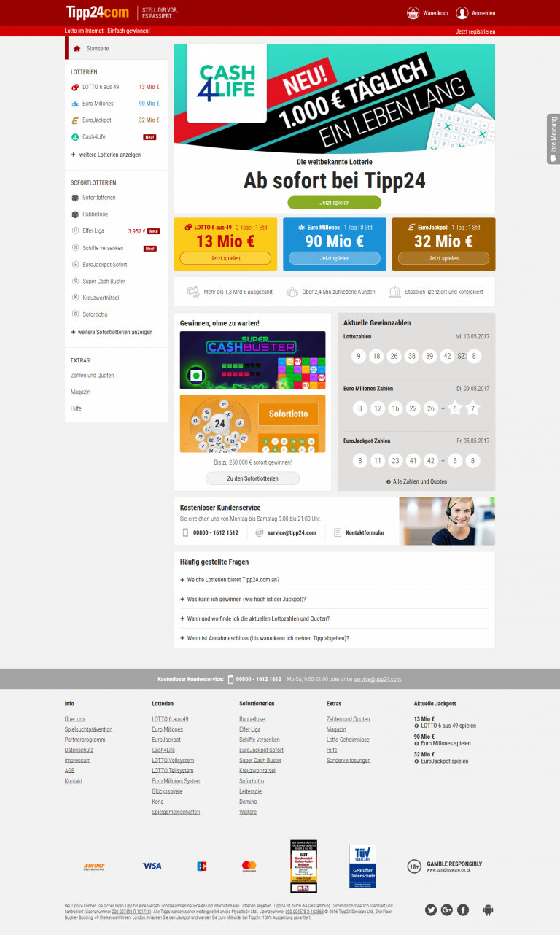Click Cash4Life main banner image
This screenshot has height=935, width=560.
(334, 98)
